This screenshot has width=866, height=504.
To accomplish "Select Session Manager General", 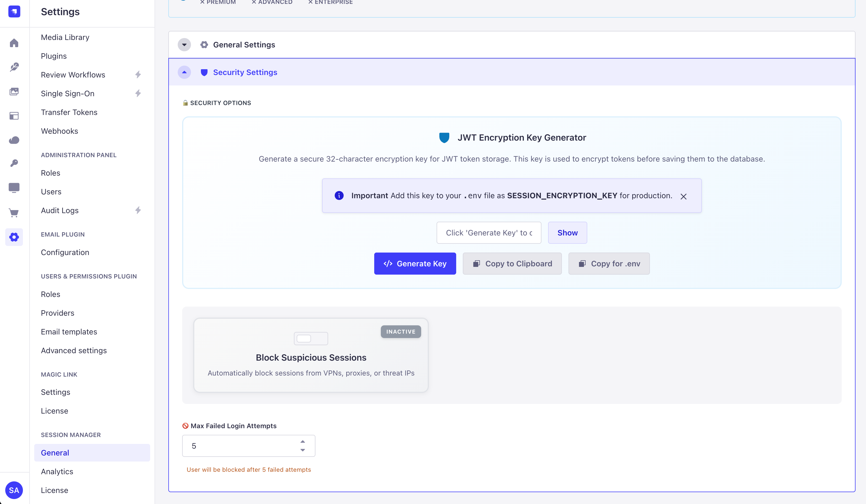I will [92, 452].
